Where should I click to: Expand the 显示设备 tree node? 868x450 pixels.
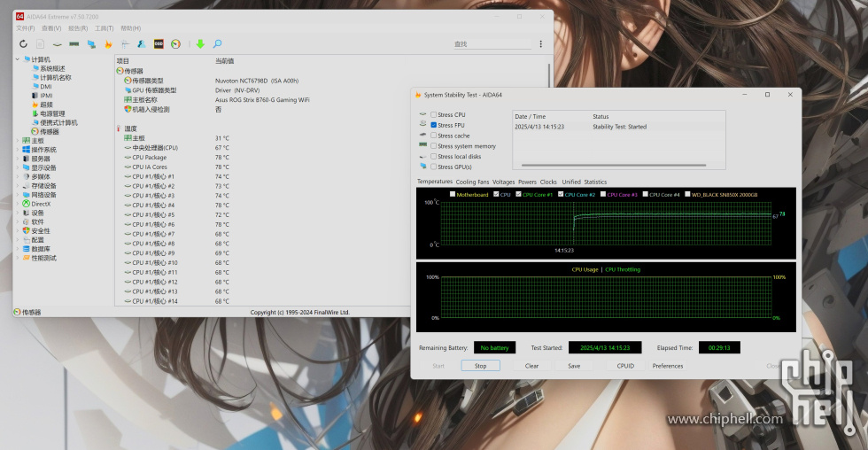[18, 167]
